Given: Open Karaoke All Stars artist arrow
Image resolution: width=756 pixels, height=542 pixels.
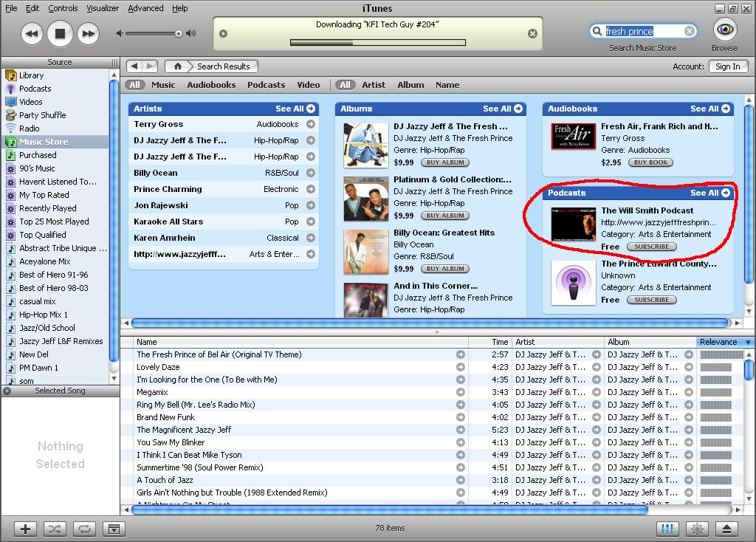Looking at the screenshot, I should pyautogui.click(x=311, y=222).
